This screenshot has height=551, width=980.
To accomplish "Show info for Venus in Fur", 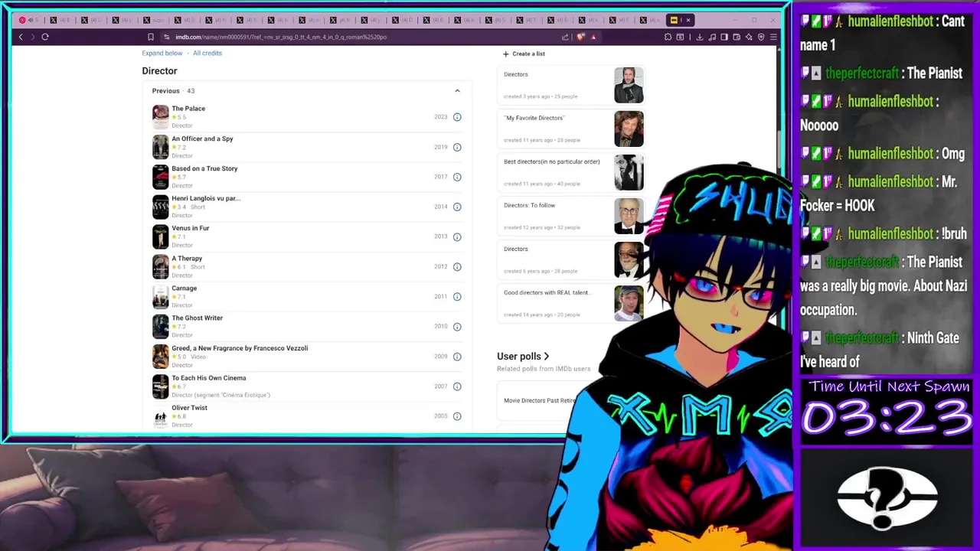I will (457, 236).
